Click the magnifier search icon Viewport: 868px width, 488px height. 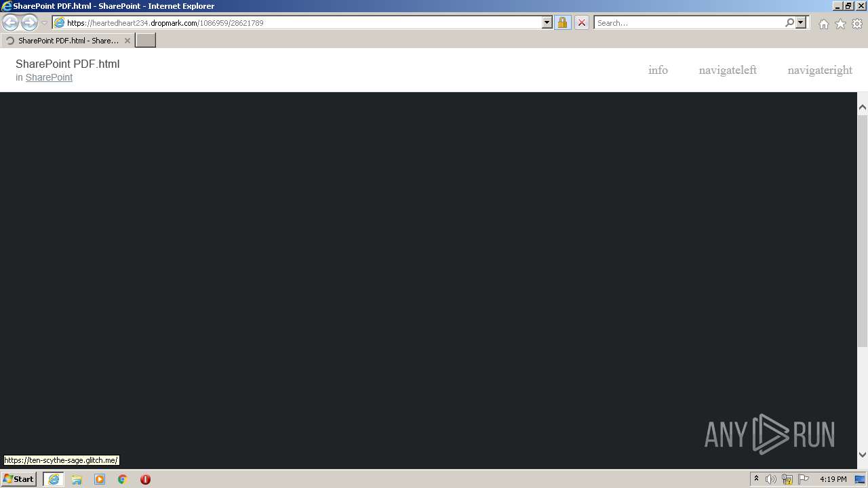(789, 23)
